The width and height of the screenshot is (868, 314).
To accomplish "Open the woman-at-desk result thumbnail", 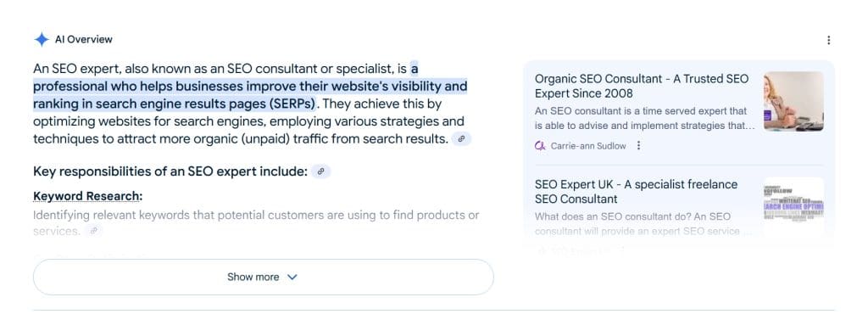I will [x=793, y=101].
